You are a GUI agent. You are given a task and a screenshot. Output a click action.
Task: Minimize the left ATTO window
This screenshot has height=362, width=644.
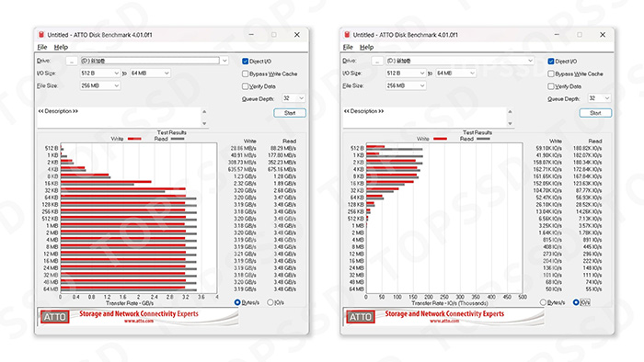(x=251, y=35)
